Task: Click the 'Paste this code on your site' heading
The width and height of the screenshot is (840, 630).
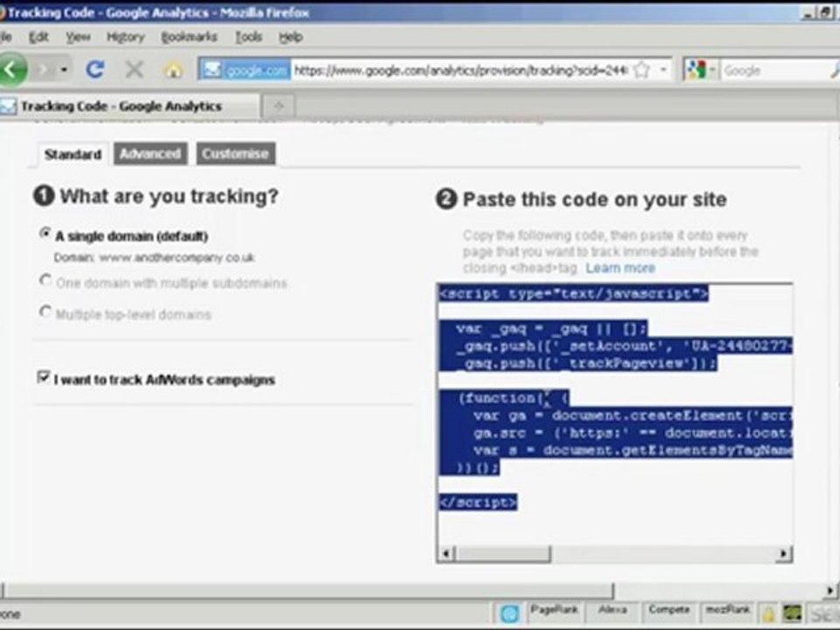Action: [x=595, y=199]
